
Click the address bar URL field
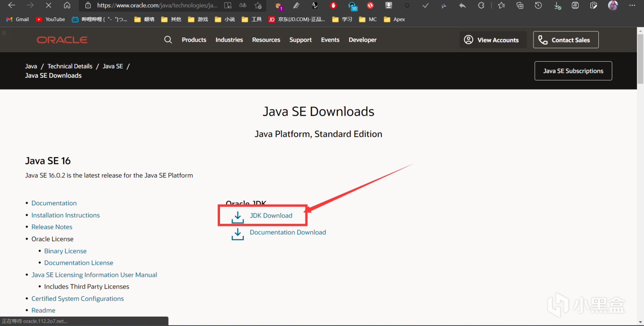click(157, 5)
